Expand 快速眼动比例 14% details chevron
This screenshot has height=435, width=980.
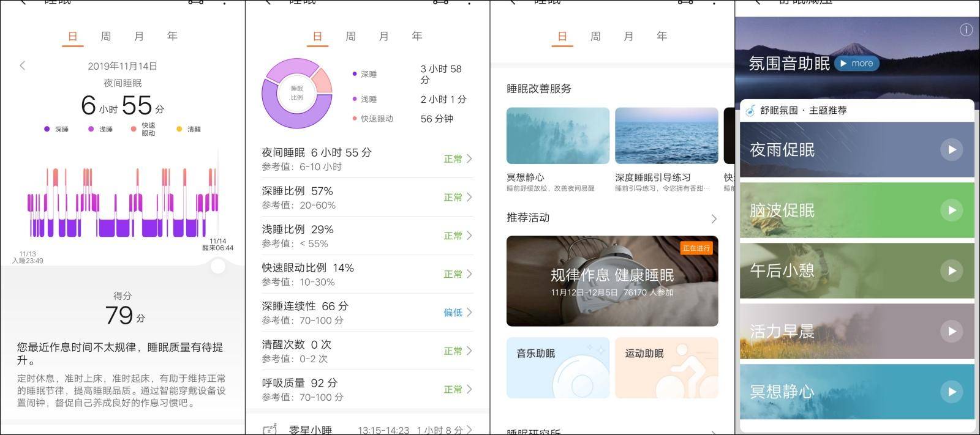469,274
